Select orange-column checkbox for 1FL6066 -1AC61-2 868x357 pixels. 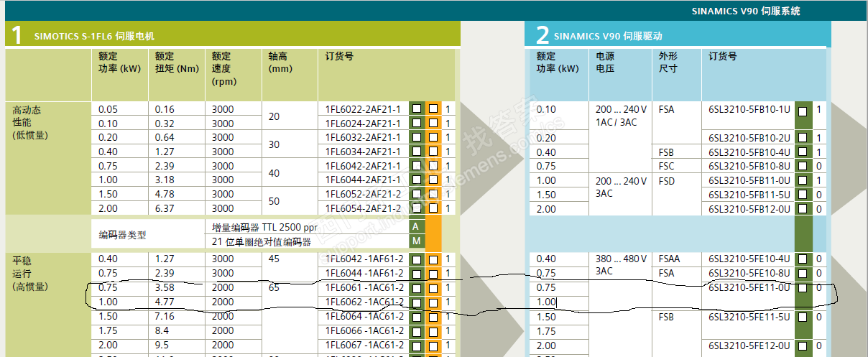click(433, 331)
